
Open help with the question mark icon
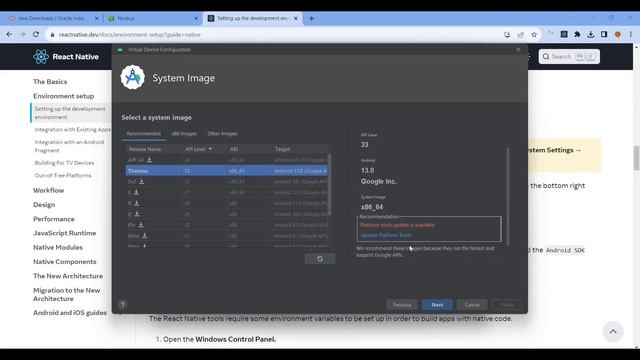[122, 304]
